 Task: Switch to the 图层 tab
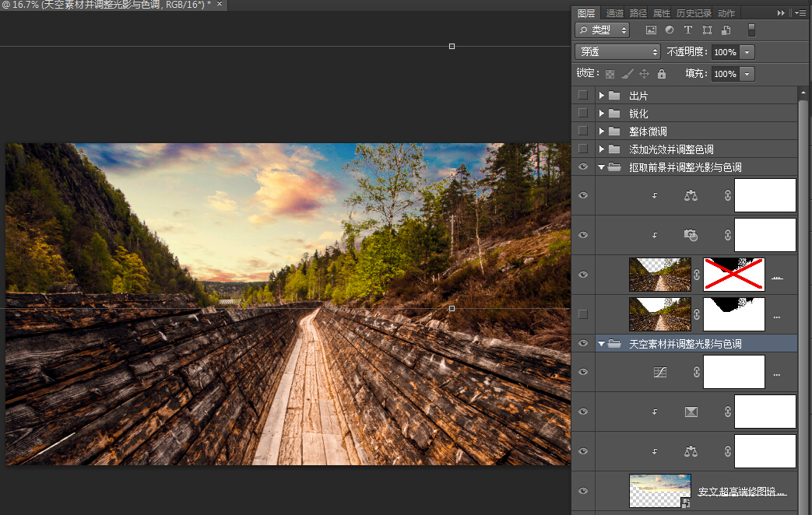[586, 13]
